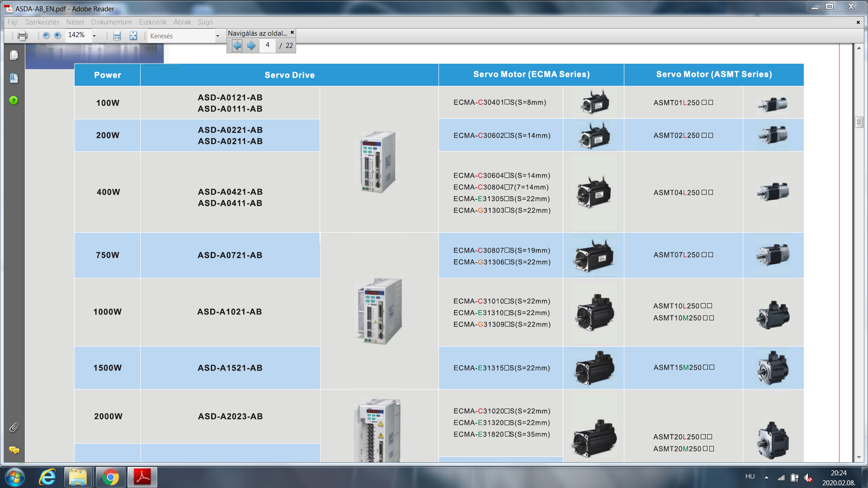This screenshot has height=488, width=868.
Task: Click the fit full page icon
Action: point(133,36)
